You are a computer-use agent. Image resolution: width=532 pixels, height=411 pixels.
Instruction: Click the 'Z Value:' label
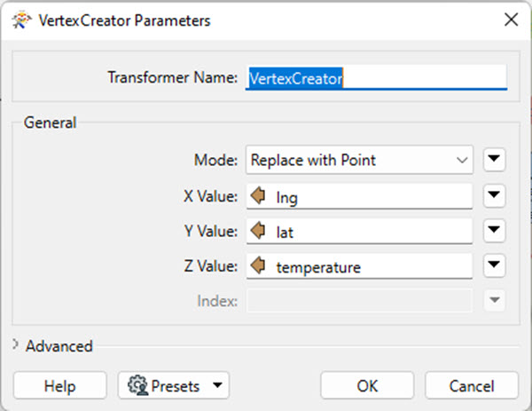[211, 265]
